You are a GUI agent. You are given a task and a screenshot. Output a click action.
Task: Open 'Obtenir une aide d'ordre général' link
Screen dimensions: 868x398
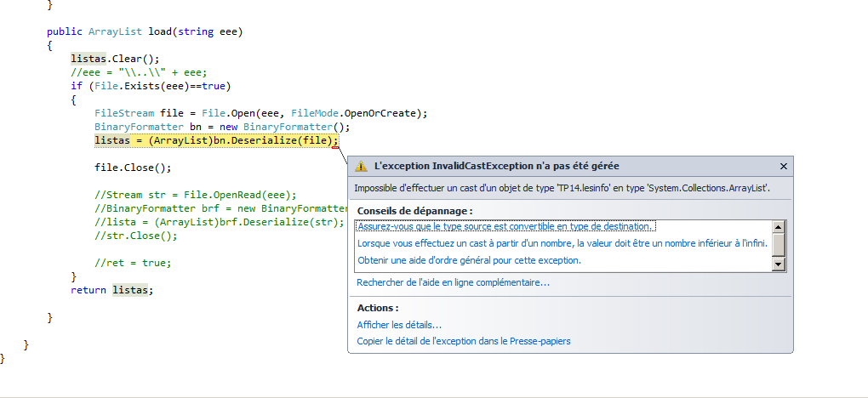469,260
